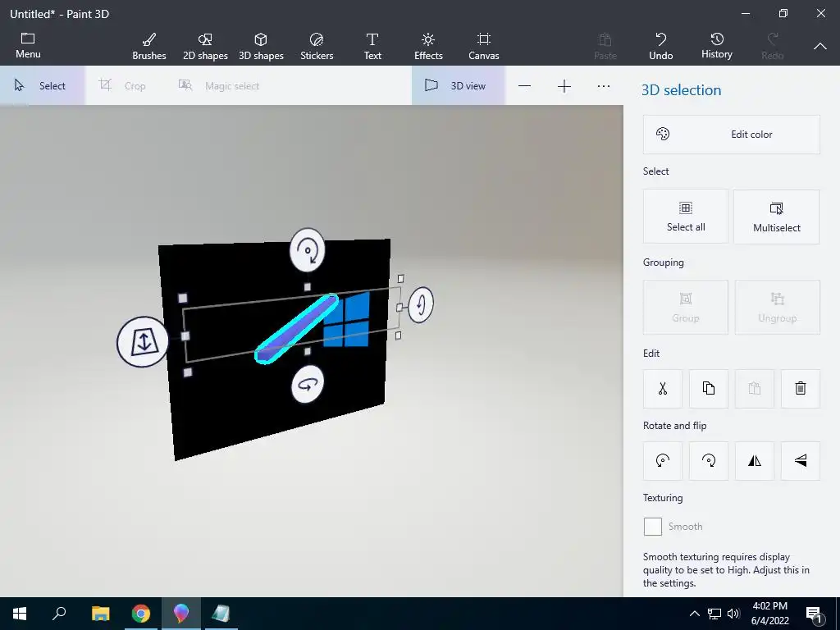Select the Brushes tool
Screen dimensions: 840x630
point(149,47)
